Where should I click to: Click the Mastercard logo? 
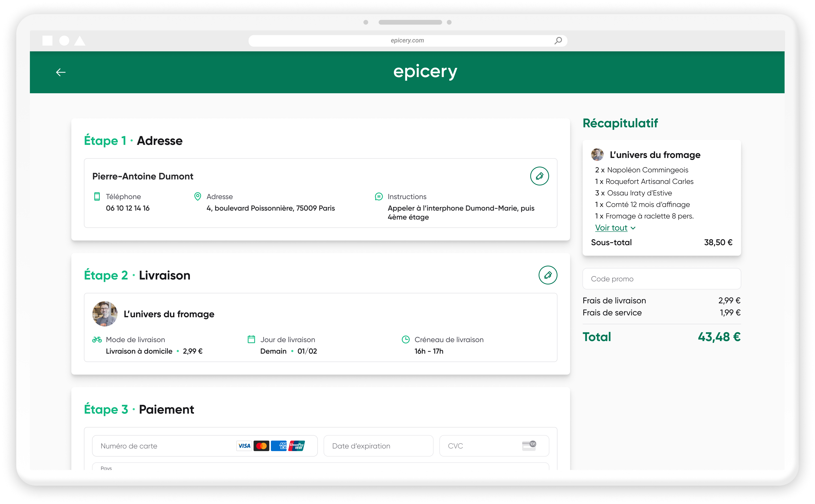click(x=261, y=446)
